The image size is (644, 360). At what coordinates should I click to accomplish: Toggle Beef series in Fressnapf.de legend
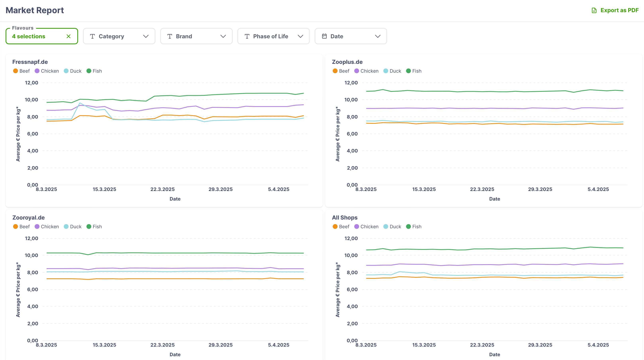[x=25, y=71]
